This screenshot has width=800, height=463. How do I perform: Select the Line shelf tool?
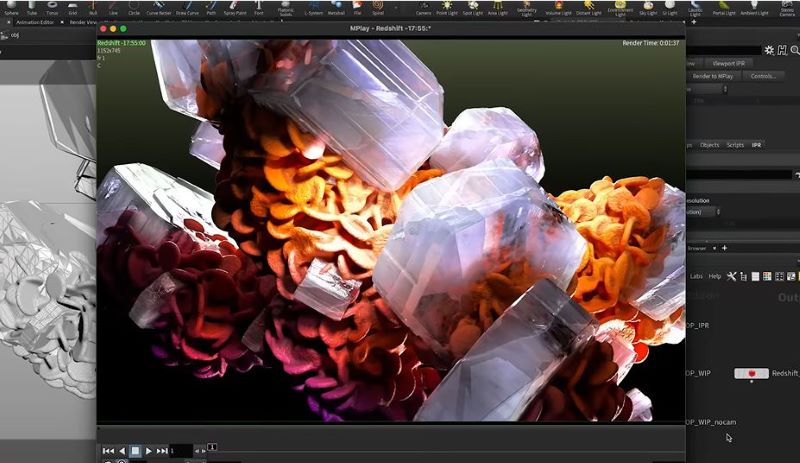pos(113,8)
